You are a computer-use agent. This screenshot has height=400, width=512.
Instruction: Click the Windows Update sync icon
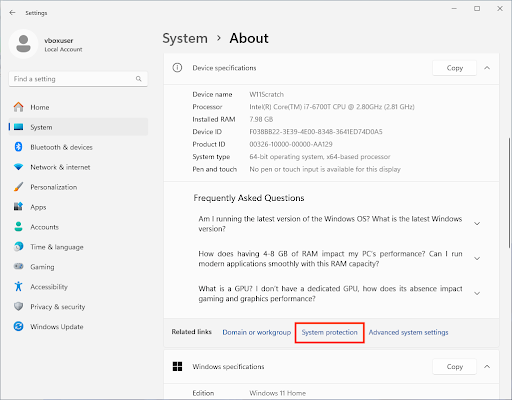19,326
